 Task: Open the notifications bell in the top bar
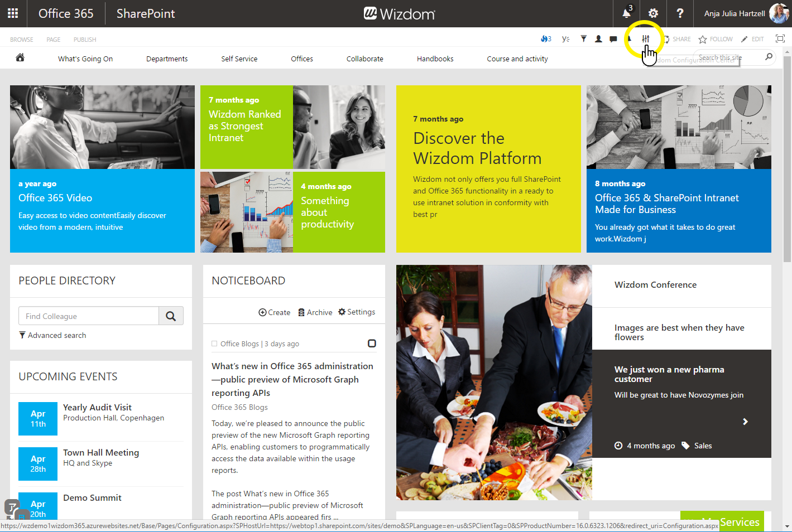point(626,13)
